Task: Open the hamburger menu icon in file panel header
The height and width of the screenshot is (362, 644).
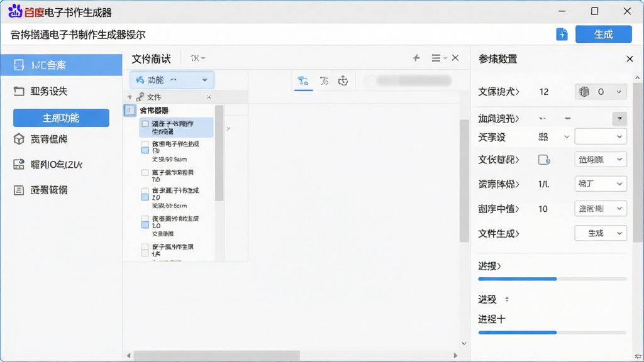Action: tap(436, 58)
